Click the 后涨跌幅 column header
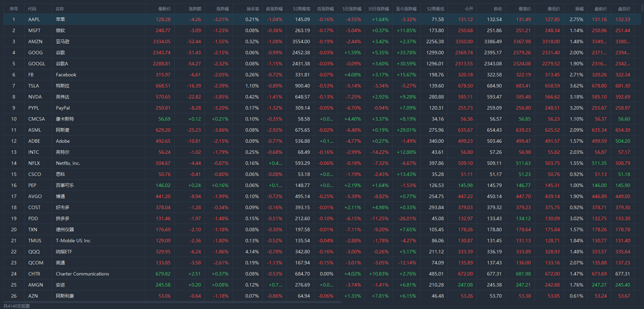 (325, 9)
